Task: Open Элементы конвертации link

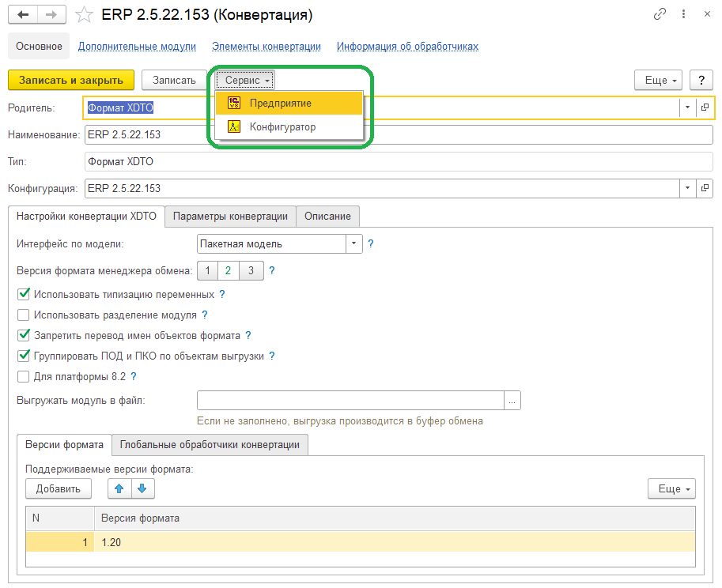Action: point(266,46)
